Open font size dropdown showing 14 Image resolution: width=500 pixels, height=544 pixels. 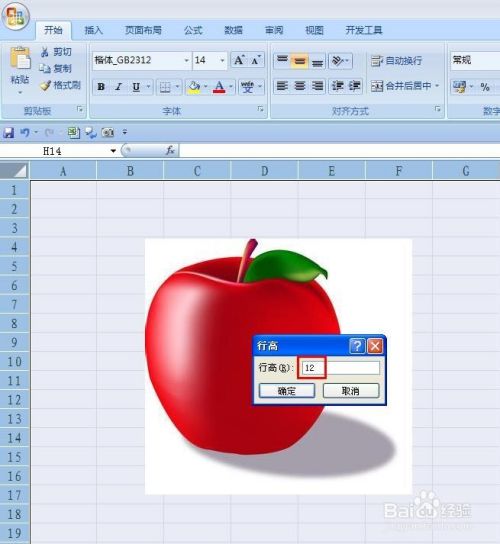(x=222, y=60)
